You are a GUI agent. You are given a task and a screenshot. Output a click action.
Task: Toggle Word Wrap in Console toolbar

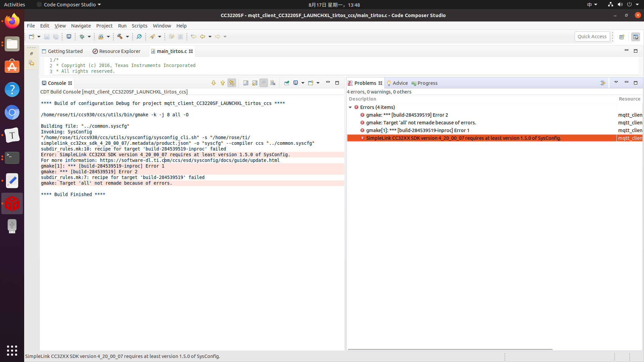[264, 83]
